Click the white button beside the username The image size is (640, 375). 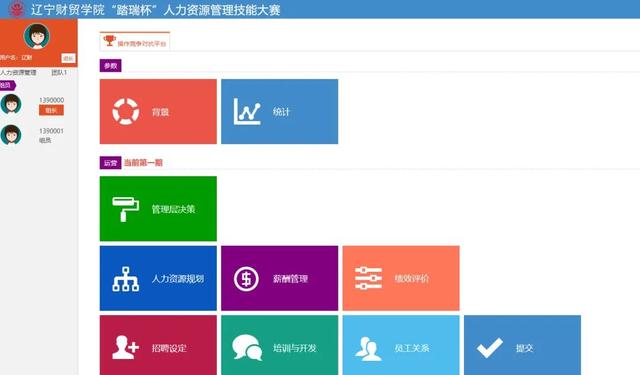[x=68, y=58]
